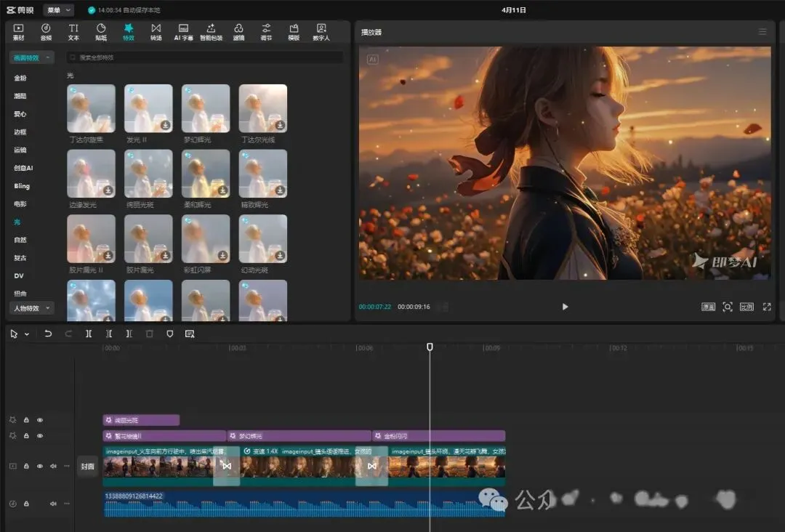Switch to the 文本 text tab
This screenshot has width=785, height=532.
[73, 31]
